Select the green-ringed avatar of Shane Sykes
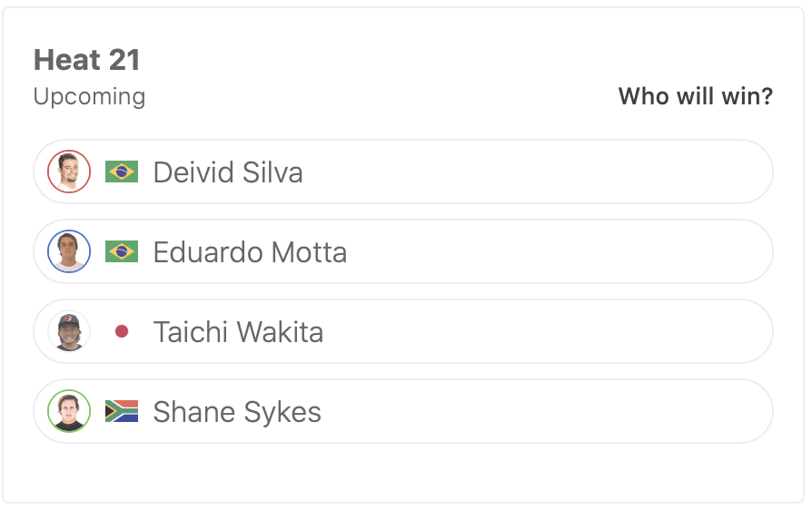 pyautogui.click(x=69, y=411)
